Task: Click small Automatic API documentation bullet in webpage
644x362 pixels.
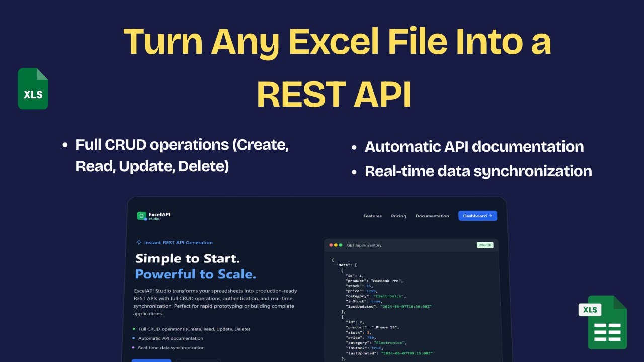Action: (x=171, y=338)
